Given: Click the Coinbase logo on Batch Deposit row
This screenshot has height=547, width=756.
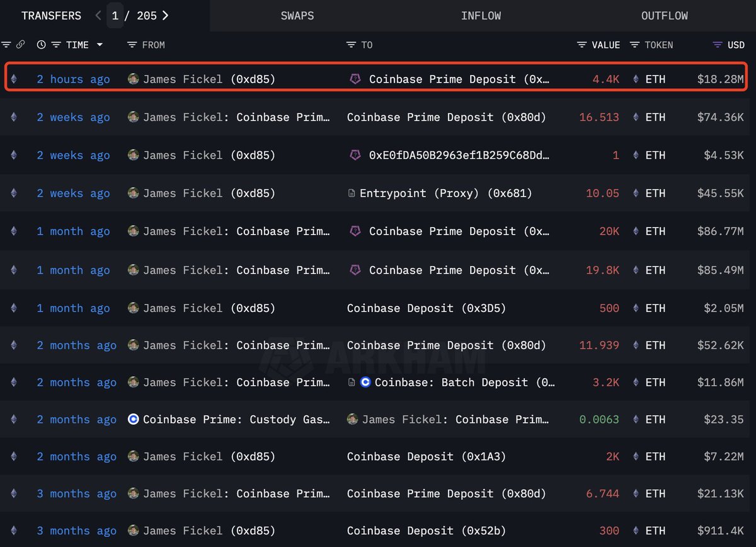Looking at the screenshot, I should [365, 383].
